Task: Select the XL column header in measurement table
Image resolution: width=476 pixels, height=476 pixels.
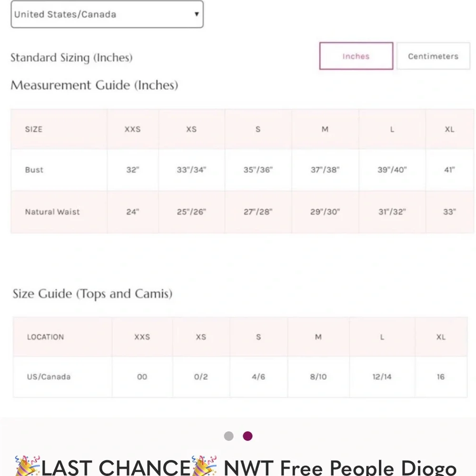Action: (x=449, y=129)
